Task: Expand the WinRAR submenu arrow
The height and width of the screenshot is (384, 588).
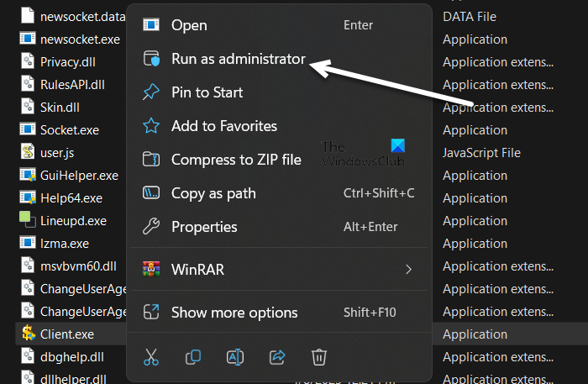Action: click(409, 270)
